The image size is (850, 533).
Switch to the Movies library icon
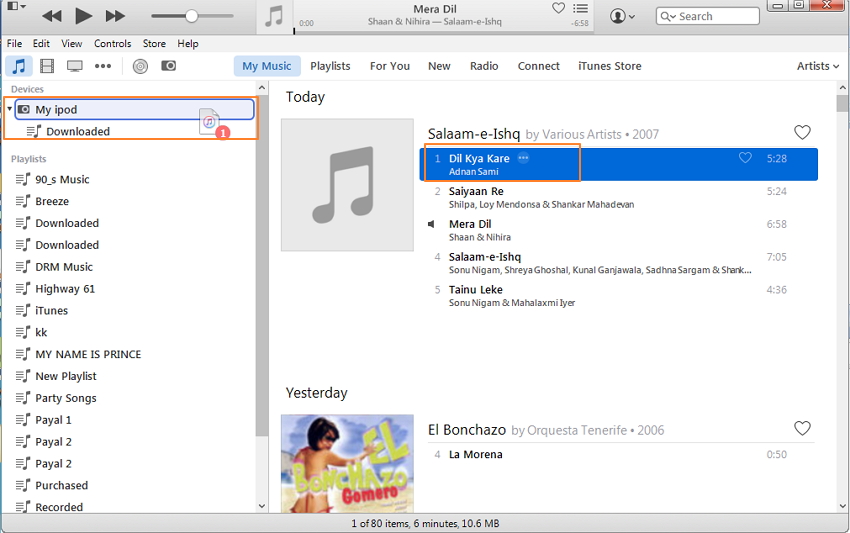point(47,66)
